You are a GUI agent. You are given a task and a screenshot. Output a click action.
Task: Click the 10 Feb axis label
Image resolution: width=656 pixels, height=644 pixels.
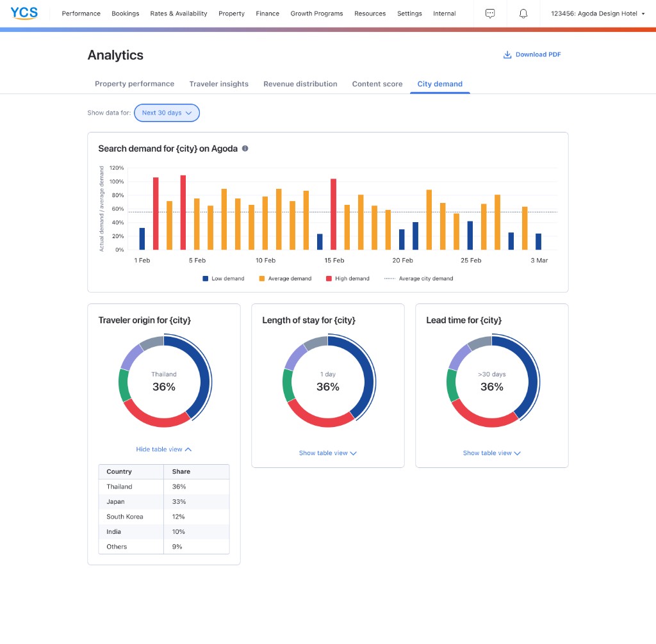tap(266, 261)
